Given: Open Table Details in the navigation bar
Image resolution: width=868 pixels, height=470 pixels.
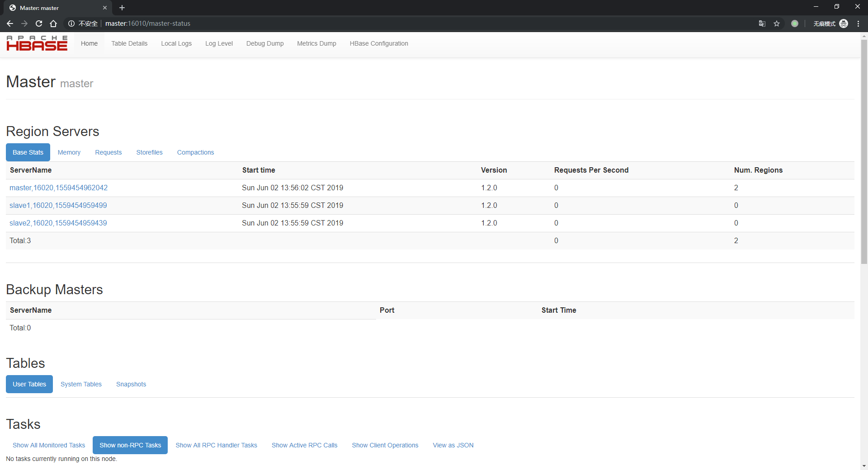Looking at the screenshot, I should (x=129, y=43).
